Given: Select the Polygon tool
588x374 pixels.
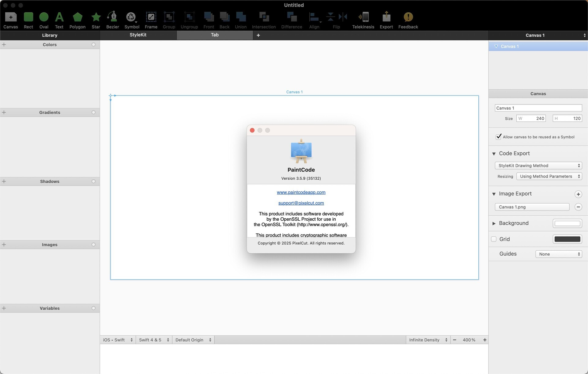Looking at the screenshot, I should pos(77,19).
